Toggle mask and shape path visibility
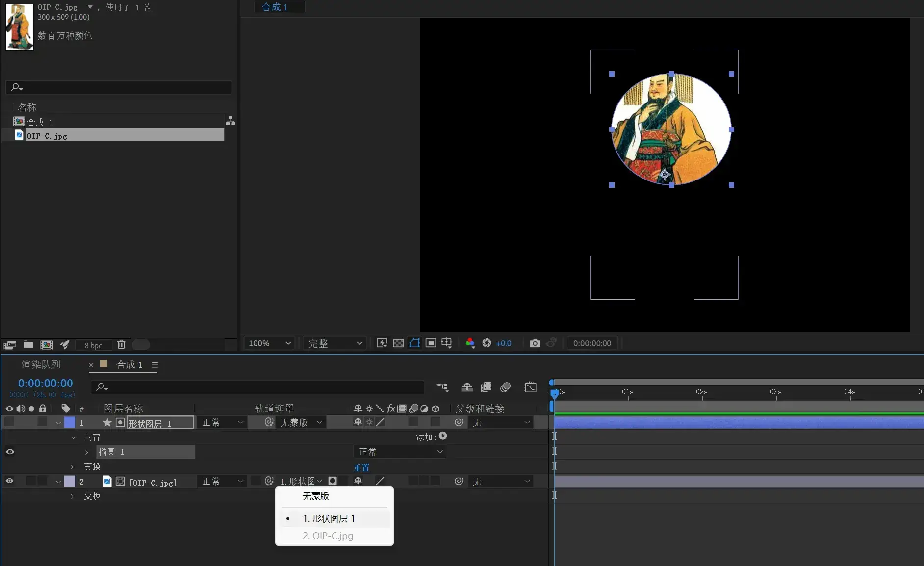Viewport: 924px width, 566px height. click(x=414, y=343)
